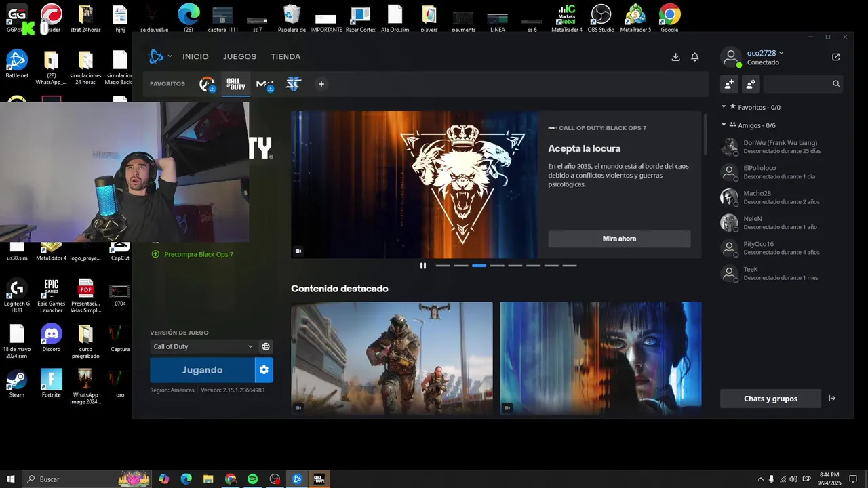Open friend ElPolloloco
Image resolution: width=868 pixels, height=488 pixels.
pos(781,171)
